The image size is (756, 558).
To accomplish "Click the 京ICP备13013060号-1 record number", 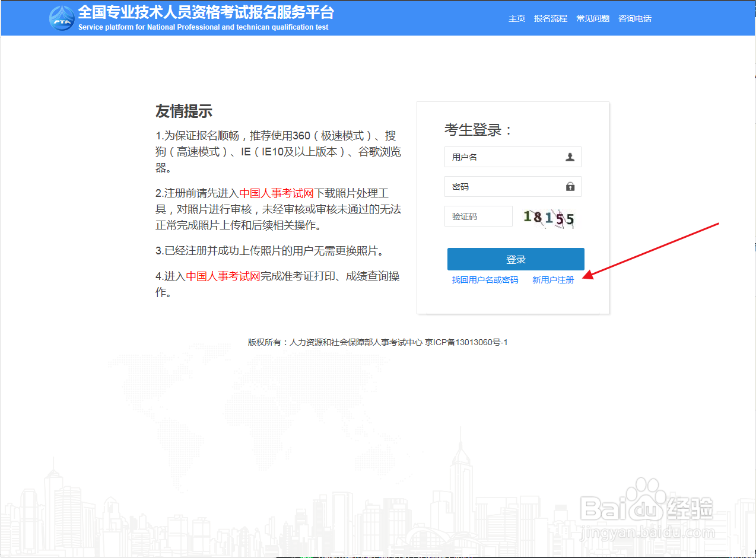I will (469, 342).
